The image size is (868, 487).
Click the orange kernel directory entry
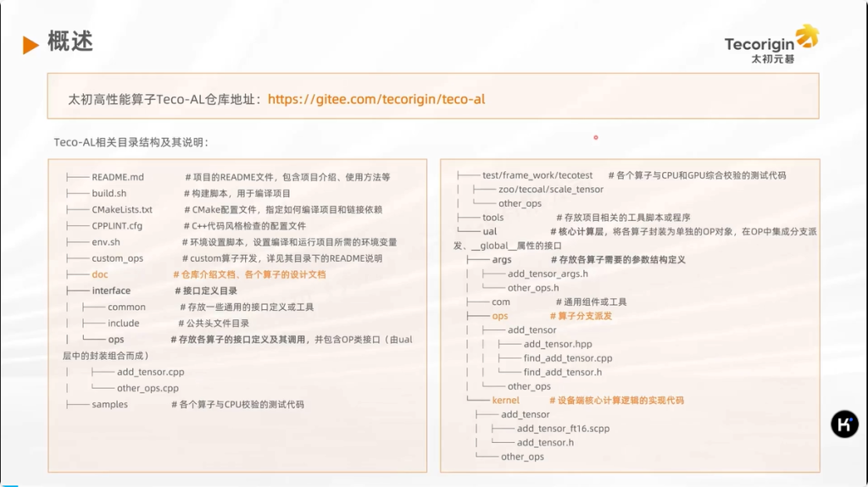(x=505, y=400)
